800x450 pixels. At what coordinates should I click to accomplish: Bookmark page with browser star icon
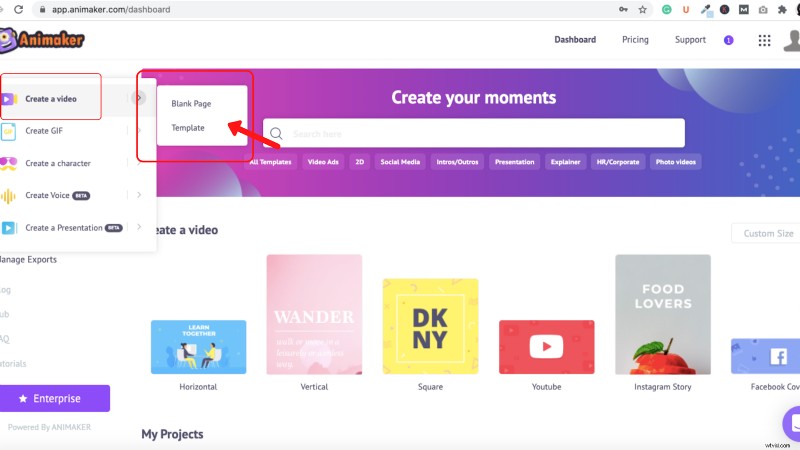click(x=642, y=9)
